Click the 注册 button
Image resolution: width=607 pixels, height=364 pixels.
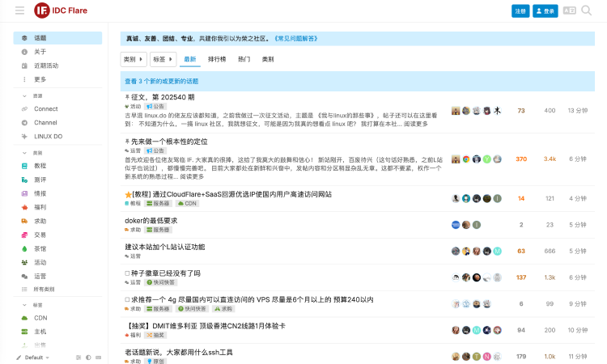pyautogui.click(x=520, y=11)
